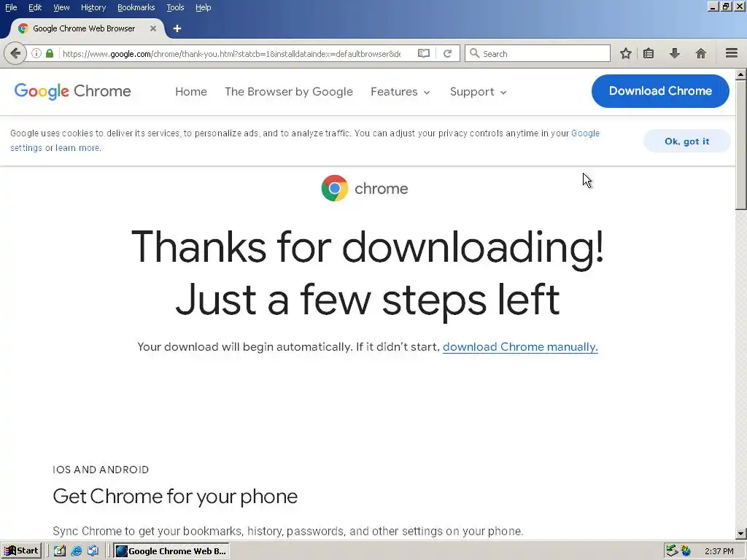Show bookmarks list icon

point(649,53)
